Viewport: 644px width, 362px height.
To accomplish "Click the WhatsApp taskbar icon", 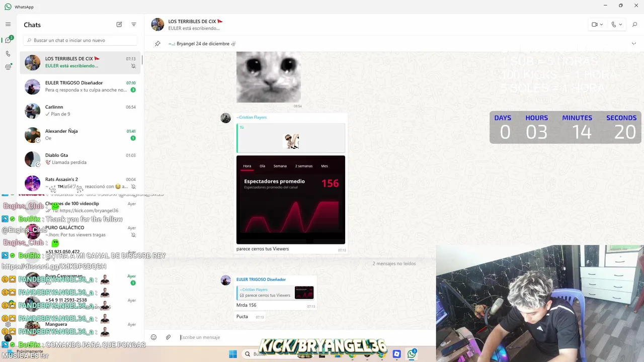I will coord(412,354).
